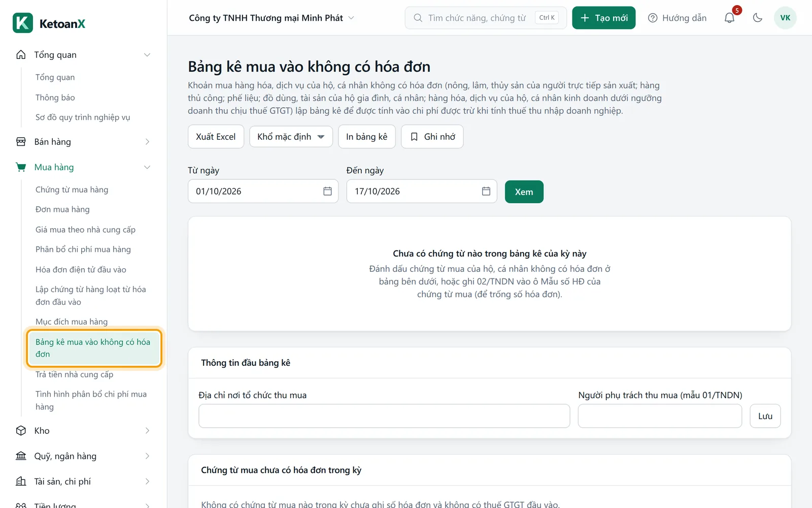Click the Hướng dẫn help icon
This screenshot has width=812, height=508.
click(653, 18)
